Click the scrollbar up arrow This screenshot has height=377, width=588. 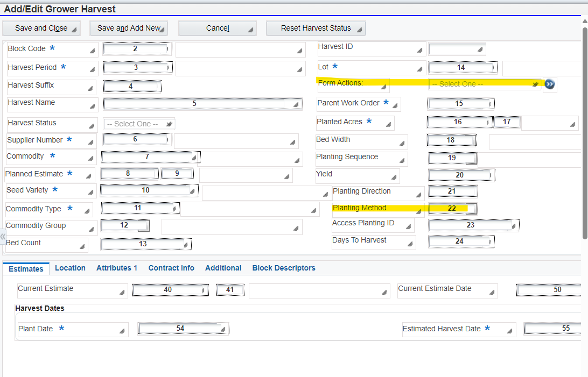tap(585, 22)
